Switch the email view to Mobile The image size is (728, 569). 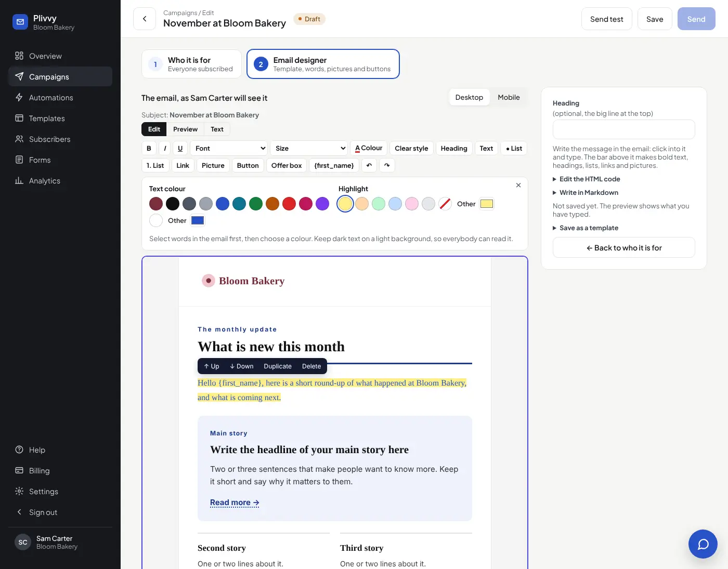click(509, 97)
